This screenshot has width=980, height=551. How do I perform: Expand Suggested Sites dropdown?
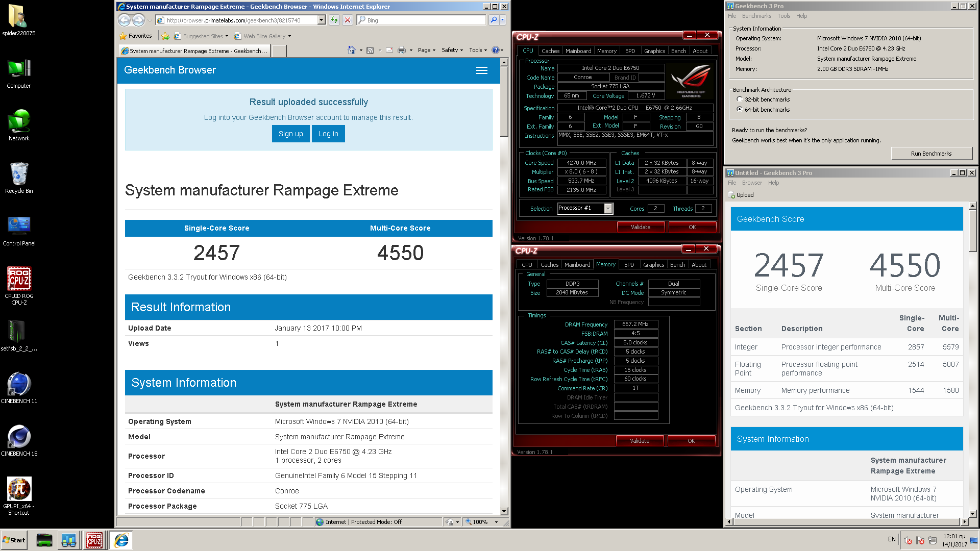click(x=227, y=36)
